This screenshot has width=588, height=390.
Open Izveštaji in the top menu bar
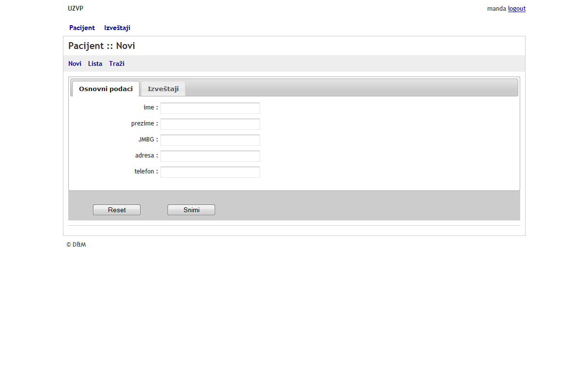point(117,28)
